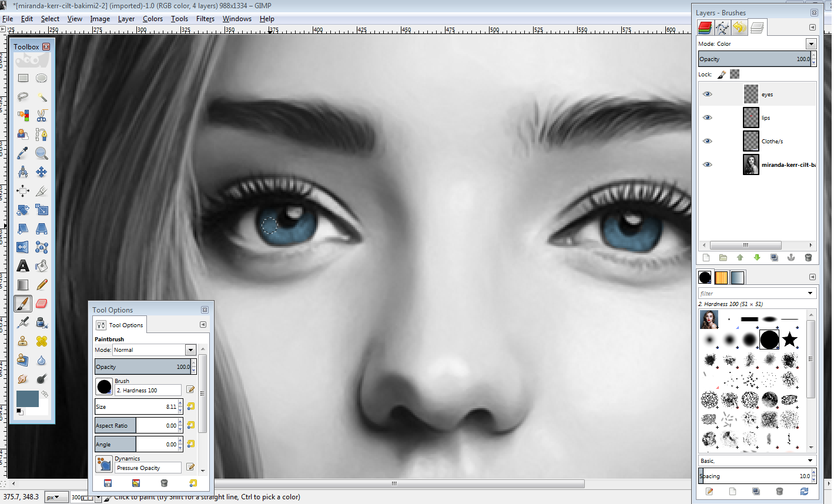
Task: Open the Filters menu
Action: [205, 18]
